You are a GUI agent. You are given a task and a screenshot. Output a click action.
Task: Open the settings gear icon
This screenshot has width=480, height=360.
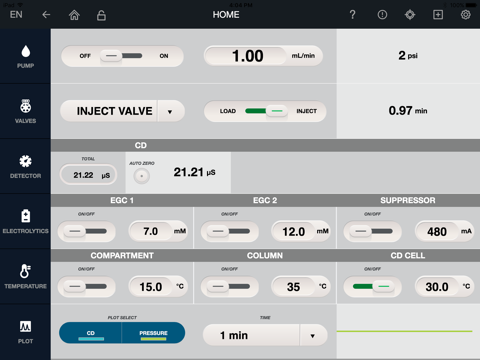[x=466, y=15]
